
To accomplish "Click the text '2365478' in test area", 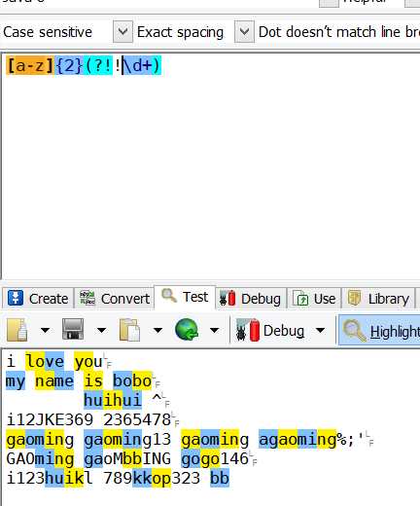I will (x=137, y=419).
